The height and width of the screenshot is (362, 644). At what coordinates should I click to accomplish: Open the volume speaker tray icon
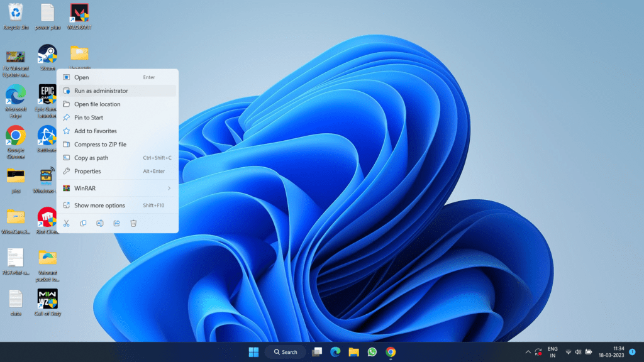tap(579, 352)
